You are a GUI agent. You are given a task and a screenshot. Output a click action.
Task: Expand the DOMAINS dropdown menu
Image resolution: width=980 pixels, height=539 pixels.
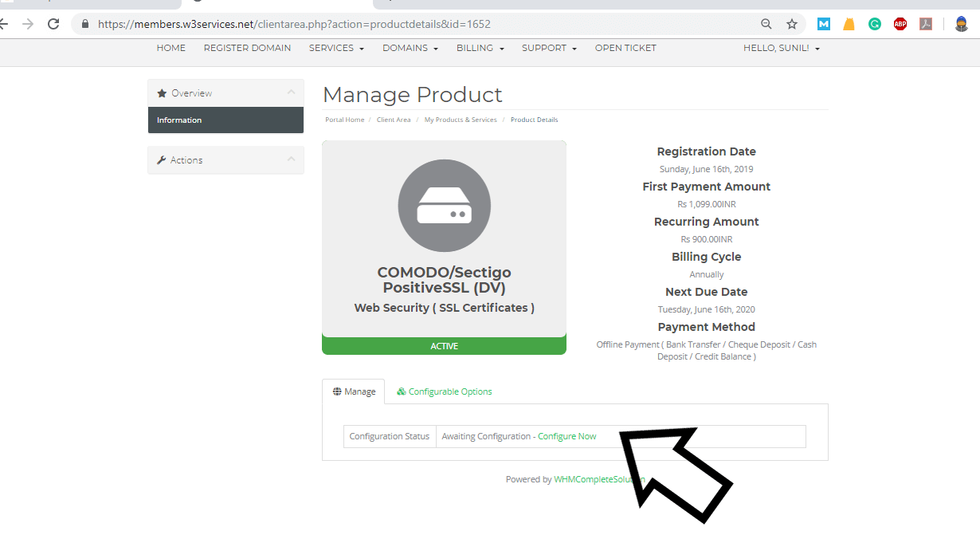[410, 48]
